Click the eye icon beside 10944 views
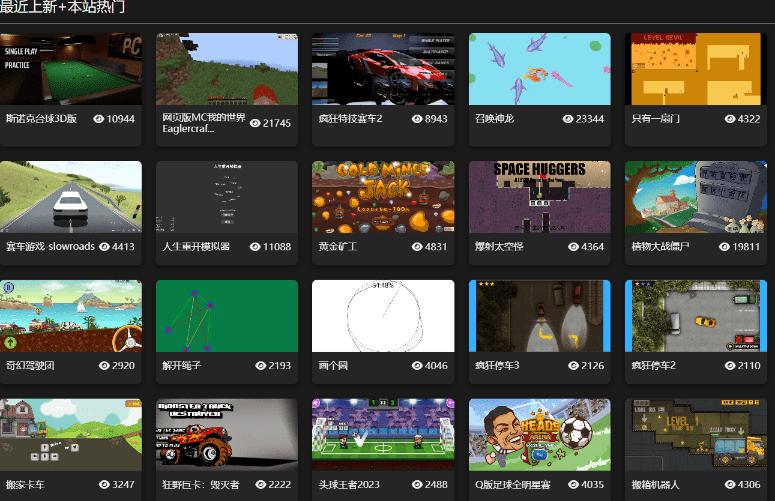The image size is (775, 501). click(x=99, y=118)
